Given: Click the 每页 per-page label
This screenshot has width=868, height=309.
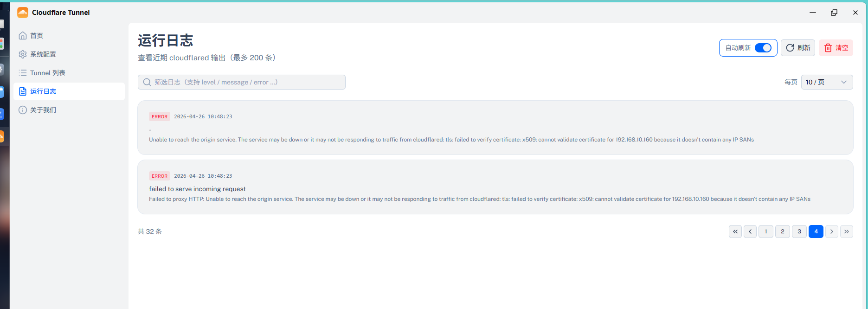Looking at the screenshot, I should 791,82.
